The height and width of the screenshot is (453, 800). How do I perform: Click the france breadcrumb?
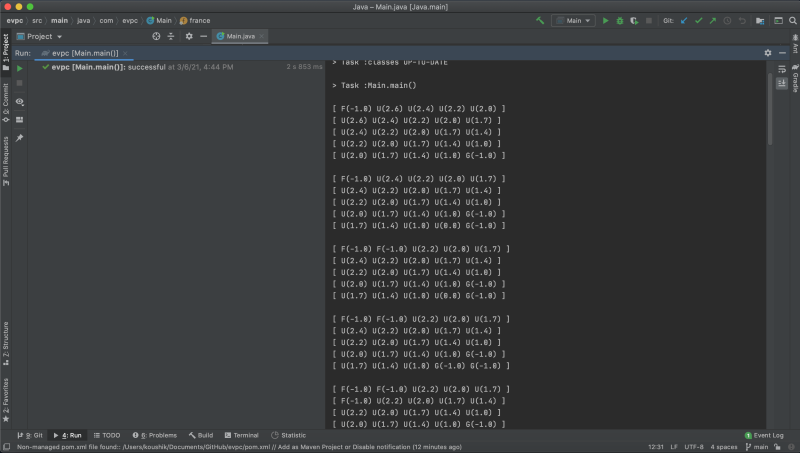(x=195, y=20)
